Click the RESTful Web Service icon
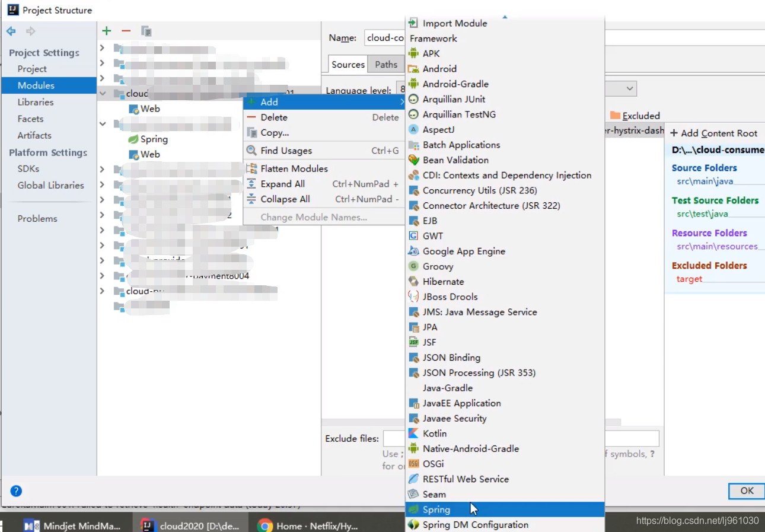 (x=413, y=479)
